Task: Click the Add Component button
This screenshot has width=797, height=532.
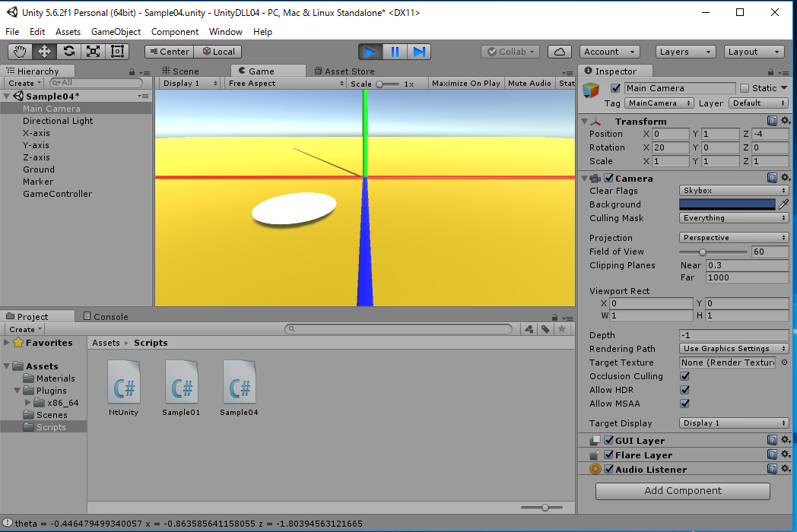Action: click(683, 491)
